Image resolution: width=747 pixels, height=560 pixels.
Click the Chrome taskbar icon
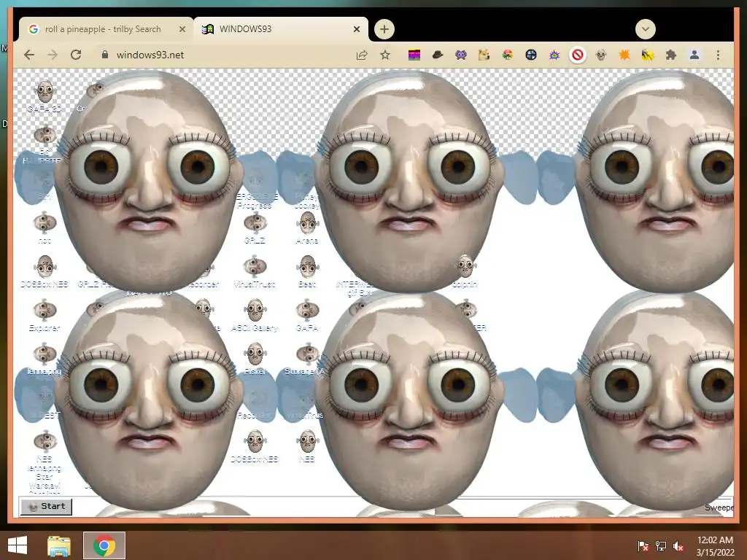(x=104, y=545)
